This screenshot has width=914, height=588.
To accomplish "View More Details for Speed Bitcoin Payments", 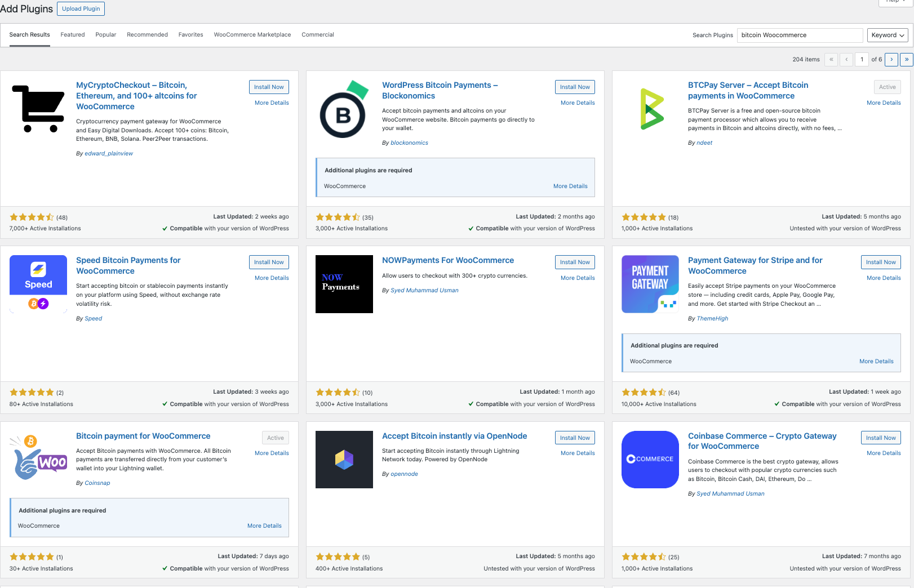I will tap(272, 278).
